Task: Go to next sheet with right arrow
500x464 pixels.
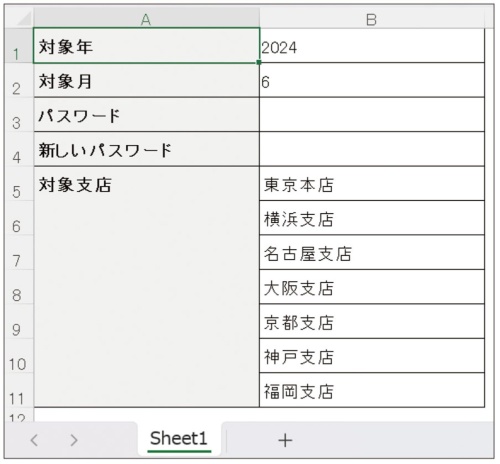Action: (74, 440)
